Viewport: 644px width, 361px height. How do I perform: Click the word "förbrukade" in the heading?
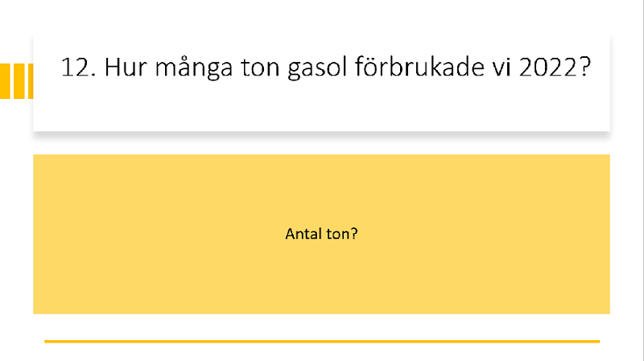(419, 67)
